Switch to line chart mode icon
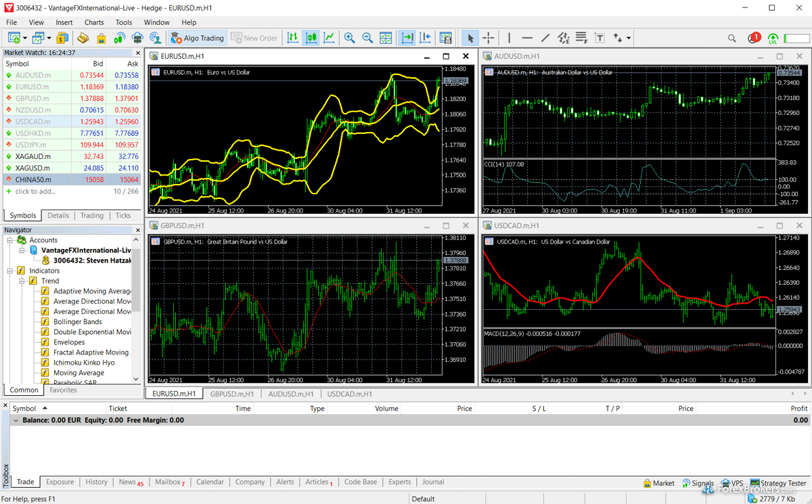The height and width of the screenshot is (504, 812). coord(330,38)
